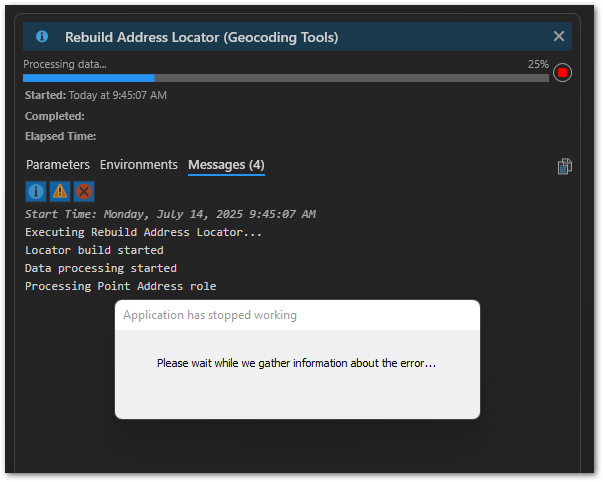603x482 pixels.
Task: Toggle informational messages filter
Action: 36,191
